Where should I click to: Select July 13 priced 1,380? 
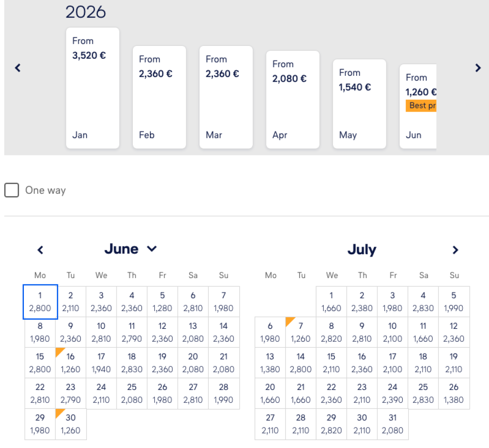[270, 363]
